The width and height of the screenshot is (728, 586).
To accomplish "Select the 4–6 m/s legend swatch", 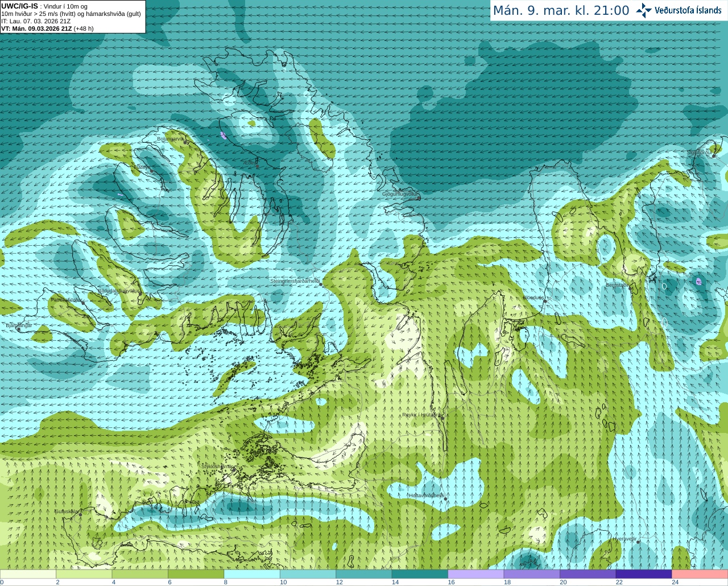I will [140, 574].
